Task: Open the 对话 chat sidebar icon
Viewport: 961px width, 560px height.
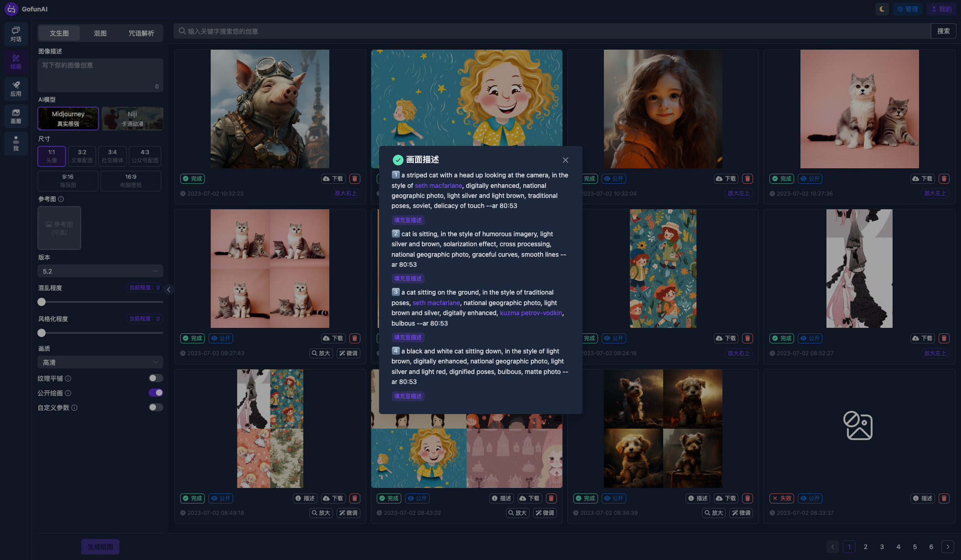Action: [x=16, y=34]
